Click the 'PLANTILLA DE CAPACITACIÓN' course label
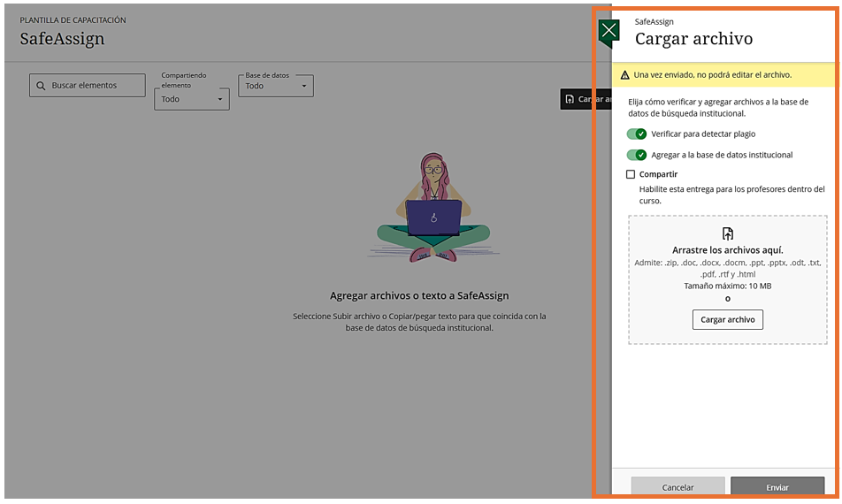Image resolution: width=842 pixels, height=504 pixels. pyautogui.click(x=73, y=19)
